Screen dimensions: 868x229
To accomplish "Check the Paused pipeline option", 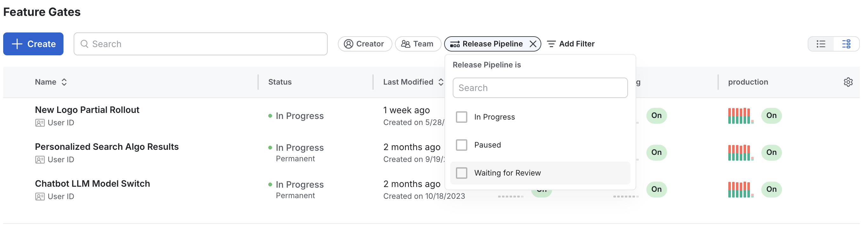I will [461, 145].
